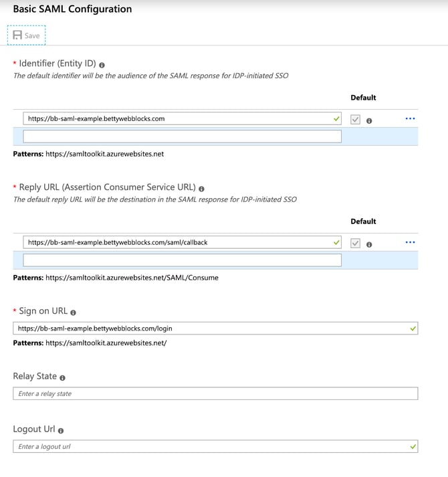The height and width of the screenshot is (477, 448).
Task: Click info icon next to Sign on URL
Action: [x=73, y=312]
